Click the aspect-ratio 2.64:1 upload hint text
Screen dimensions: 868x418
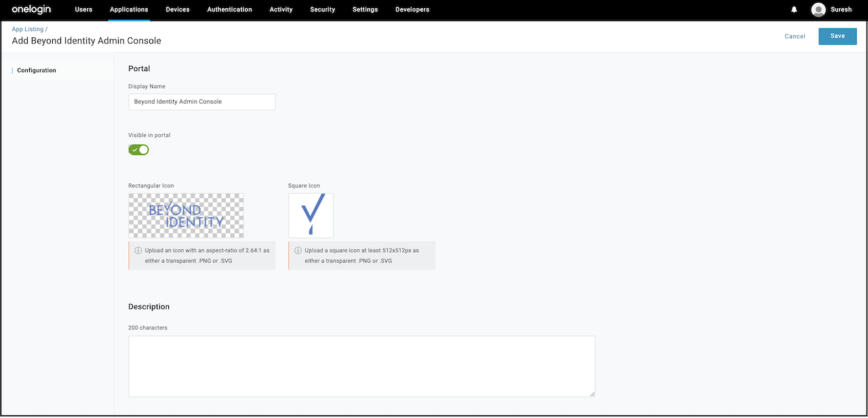pos(208,255)
